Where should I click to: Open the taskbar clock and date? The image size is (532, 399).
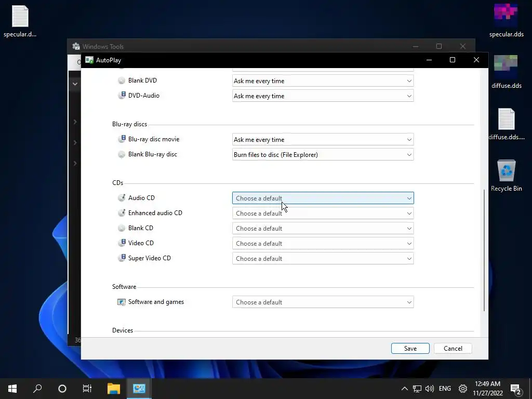(487, 389)
